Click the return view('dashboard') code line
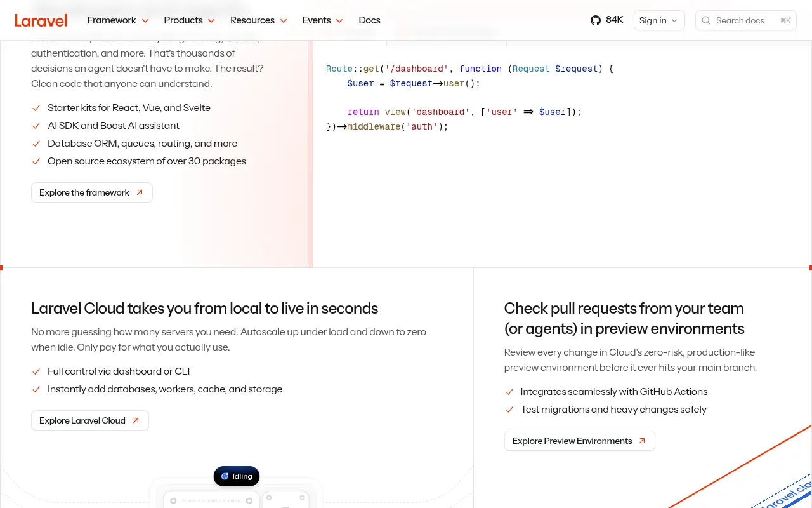812x508 pixels. tap(464, 112)
